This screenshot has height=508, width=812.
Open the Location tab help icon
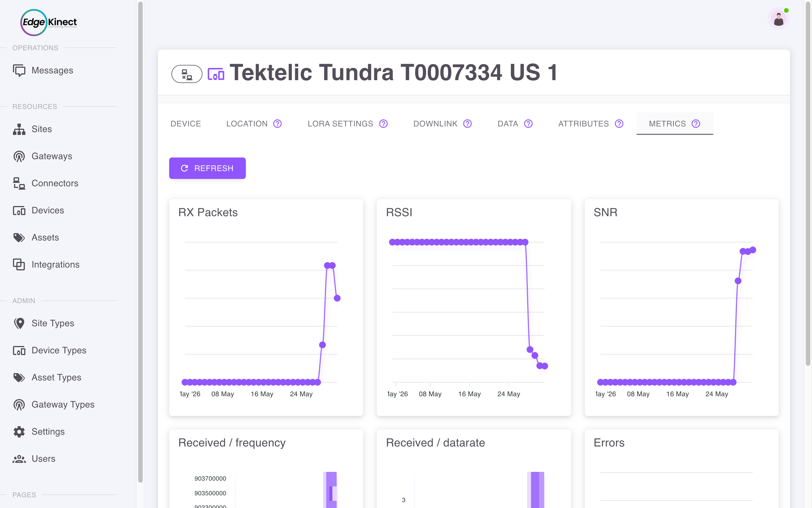pos(277,124)
